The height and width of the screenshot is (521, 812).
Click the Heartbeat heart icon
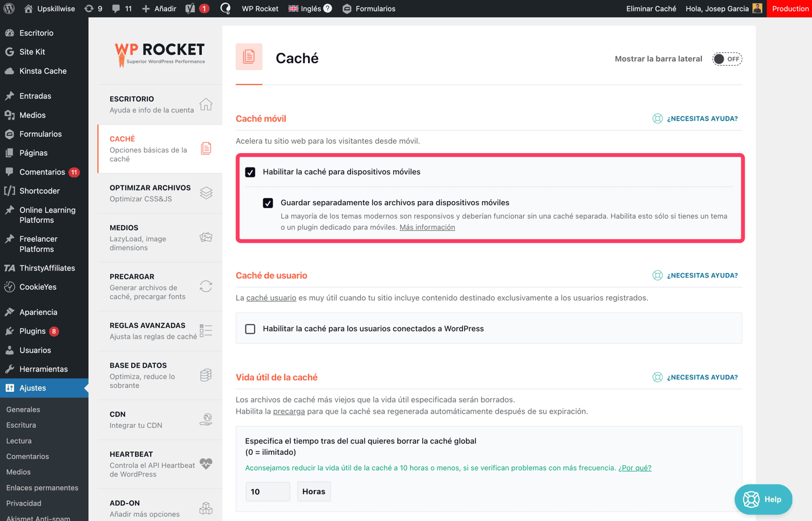click(x=206, y=464)
